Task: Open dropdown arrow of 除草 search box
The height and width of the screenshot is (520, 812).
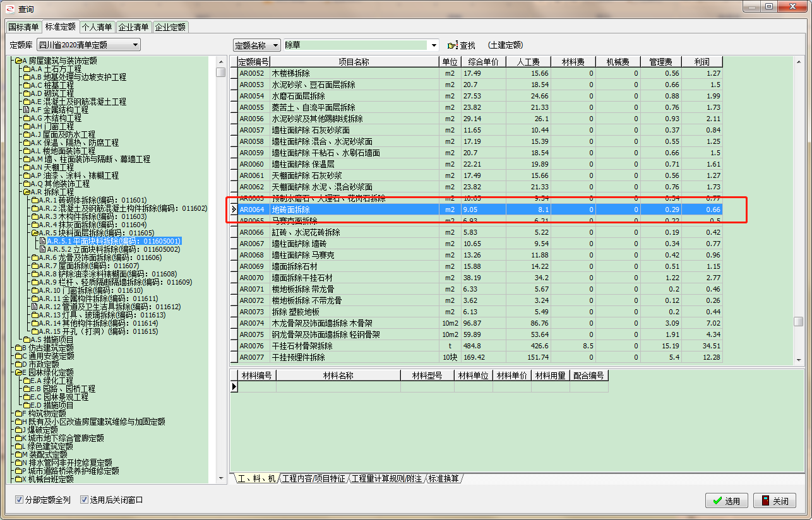Action: (434, 45)
